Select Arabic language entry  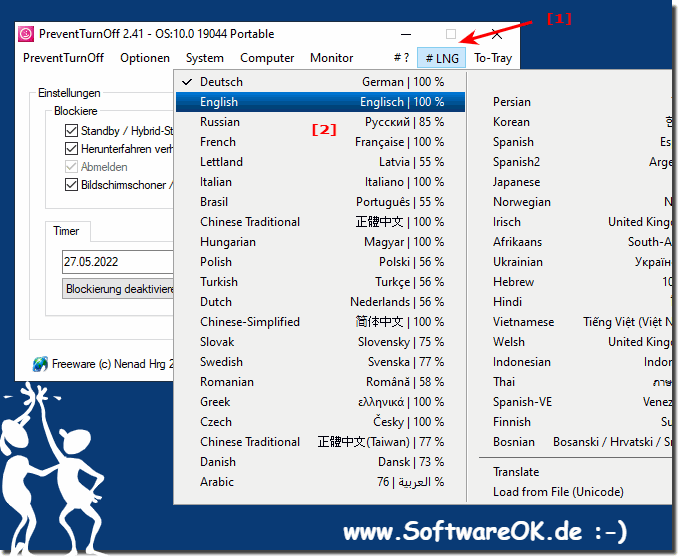coord(320,482)
